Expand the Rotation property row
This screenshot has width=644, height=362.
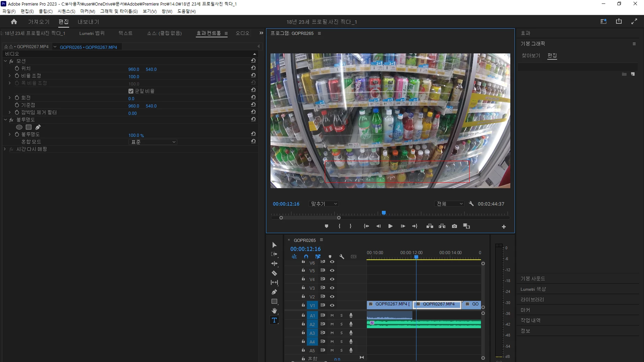pyautogui.click(x=10, y=98)
